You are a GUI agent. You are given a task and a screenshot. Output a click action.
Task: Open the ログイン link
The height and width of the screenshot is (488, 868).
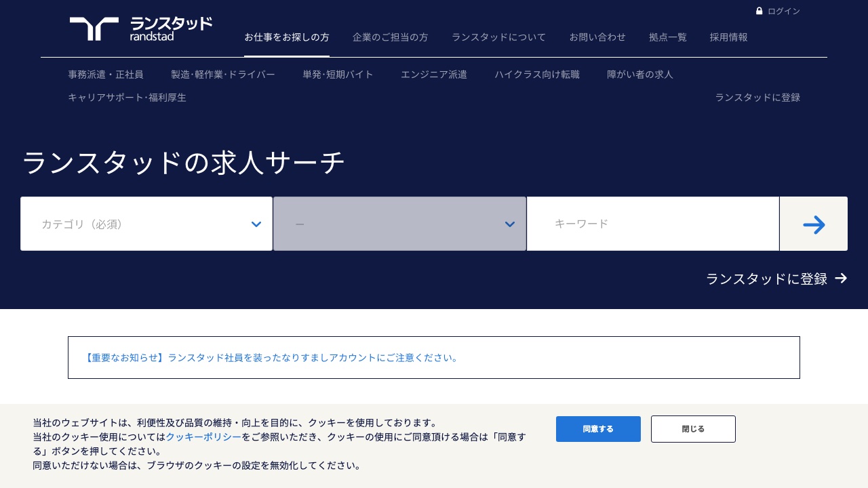pos(784,11)
